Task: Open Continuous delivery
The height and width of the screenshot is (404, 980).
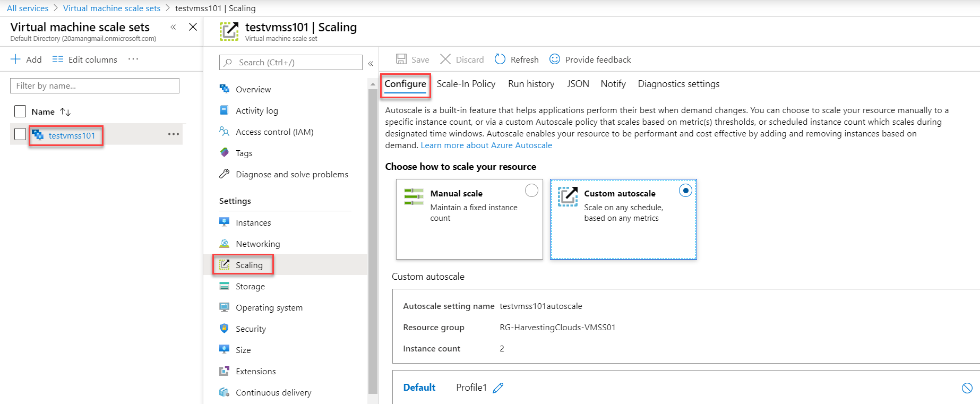Action: point(273,392)
